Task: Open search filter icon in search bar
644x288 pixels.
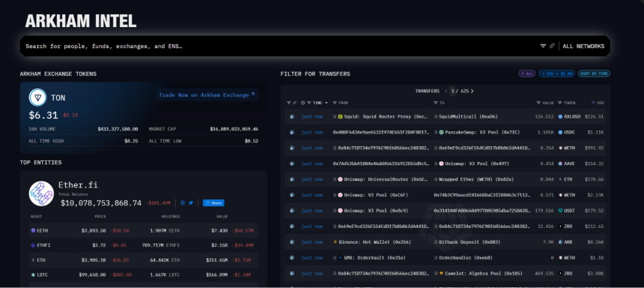Action: click(543, 46)
